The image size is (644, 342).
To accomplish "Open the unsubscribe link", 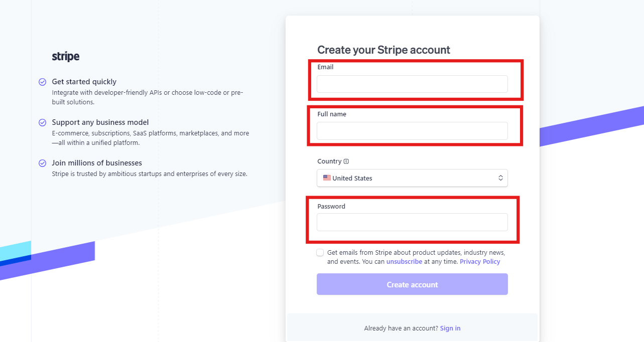I will [x=404, y=262].
